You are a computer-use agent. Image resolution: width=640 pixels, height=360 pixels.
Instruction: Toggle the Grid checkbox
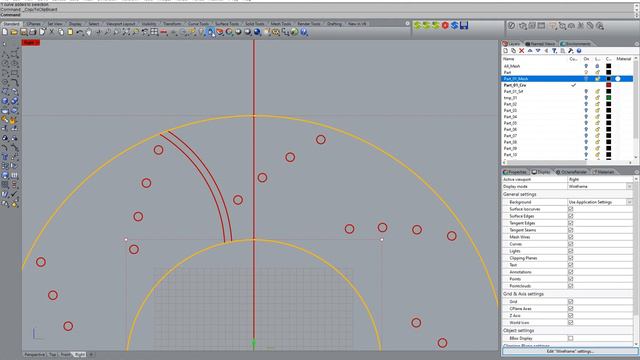click(571, 302)
